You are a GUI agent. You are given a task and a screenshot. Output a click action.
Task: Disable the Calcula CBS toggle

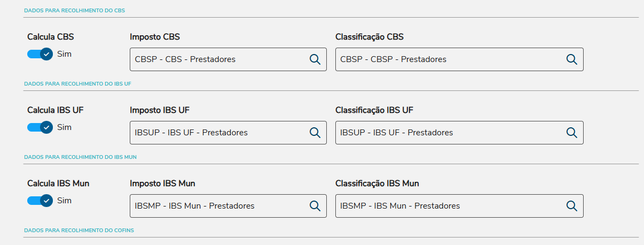(40, 54)
